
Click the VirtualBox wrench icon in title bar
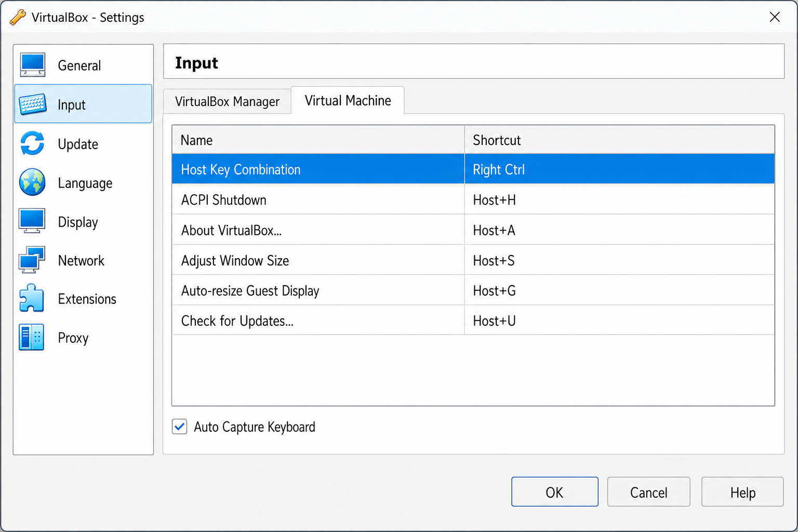18,17
